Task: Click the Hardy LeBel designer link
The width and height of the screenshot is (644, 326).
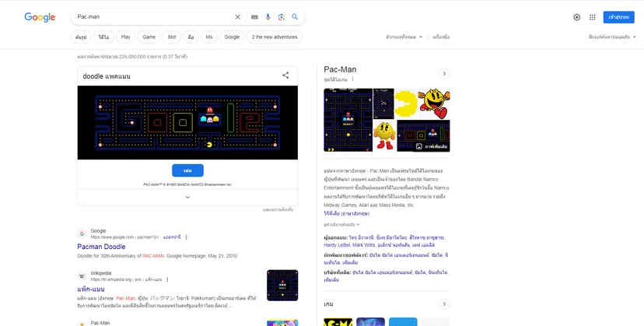Action: 337,245
